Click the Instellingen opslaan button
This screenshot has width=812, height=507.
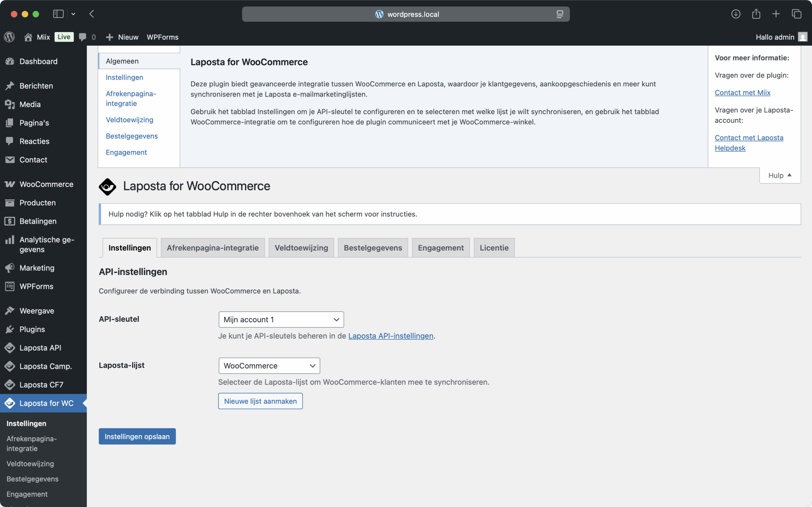coord(137,436)
